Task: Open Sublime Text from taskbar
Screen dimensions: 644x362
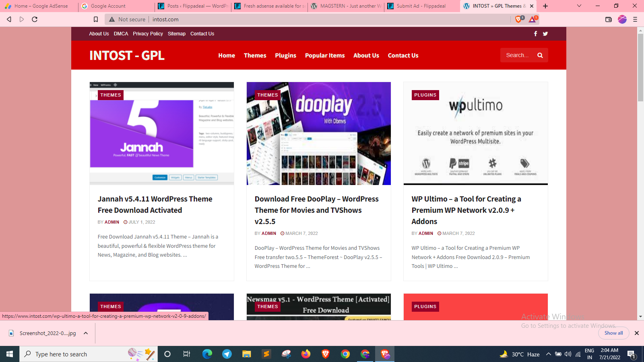Action: click(266, 354)
